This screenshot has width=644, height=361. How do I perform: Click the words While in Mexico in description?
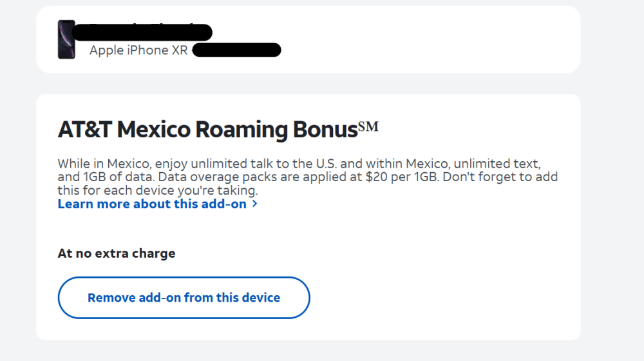pyautogui.click(x=104, y=164)
